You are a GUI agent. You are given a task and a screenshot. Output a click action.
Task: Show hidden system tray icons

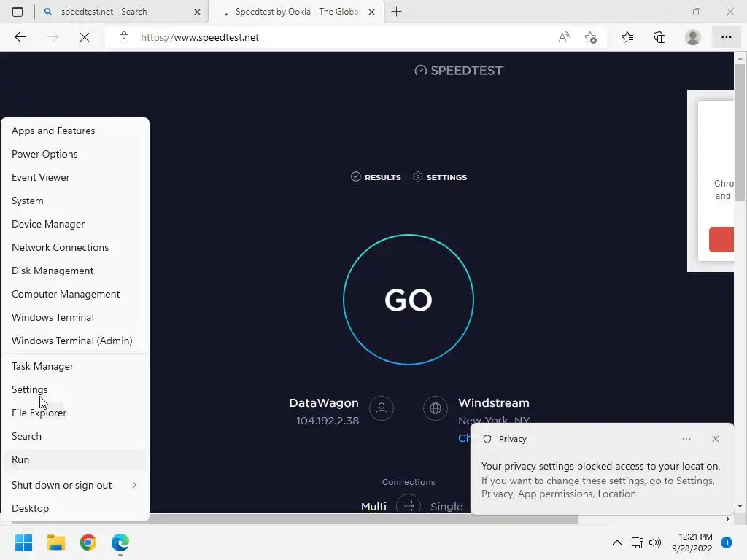[x=616, y=542]
